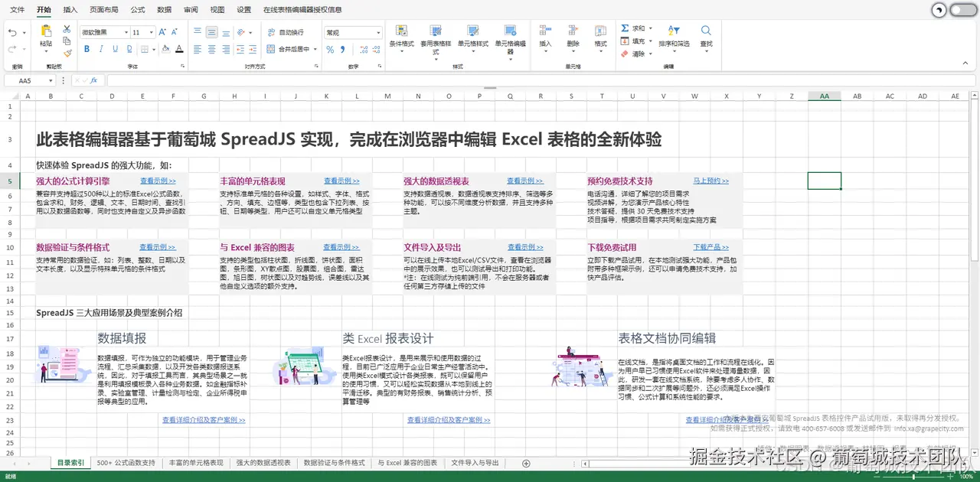This screenshot has height=482, width=980.
Task: Toggle center alignment in the alignment group
Action: (212, 49)
